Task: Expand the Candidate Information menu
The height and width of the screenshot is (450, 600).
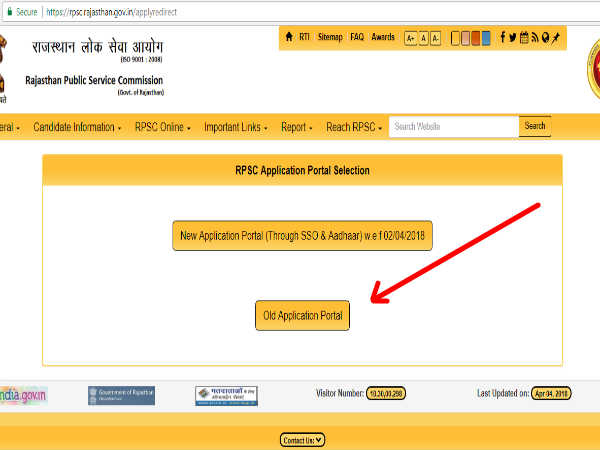Action: tap(77, 127)
